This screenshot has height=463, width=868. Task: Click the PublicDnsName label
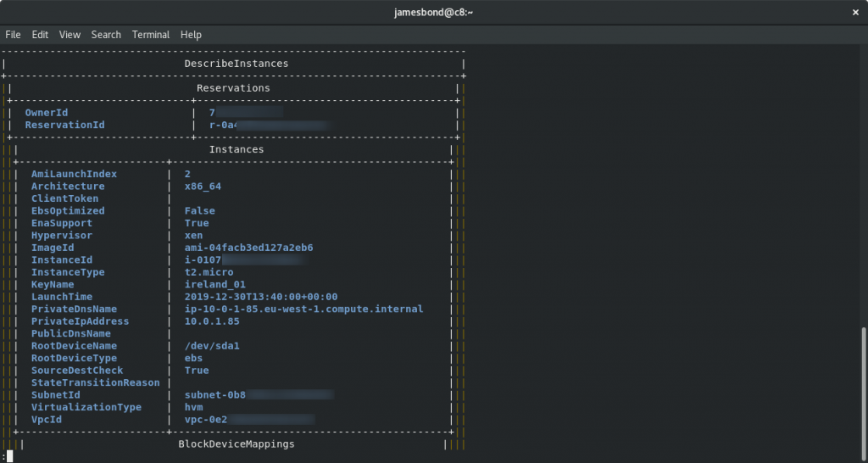pyautogui.click(x=71, y=333)
